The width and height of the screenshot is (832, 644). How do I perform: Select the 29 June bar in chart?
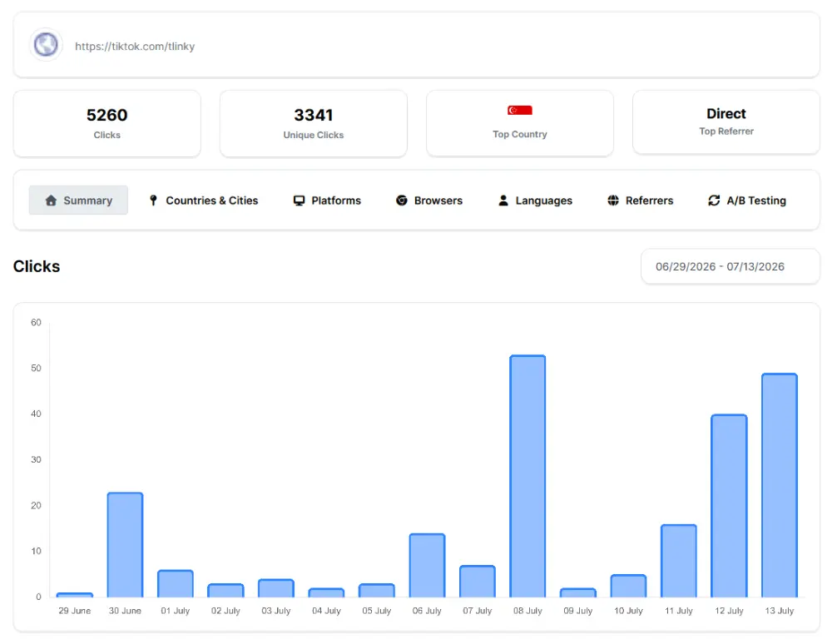[x=75, y=595]
